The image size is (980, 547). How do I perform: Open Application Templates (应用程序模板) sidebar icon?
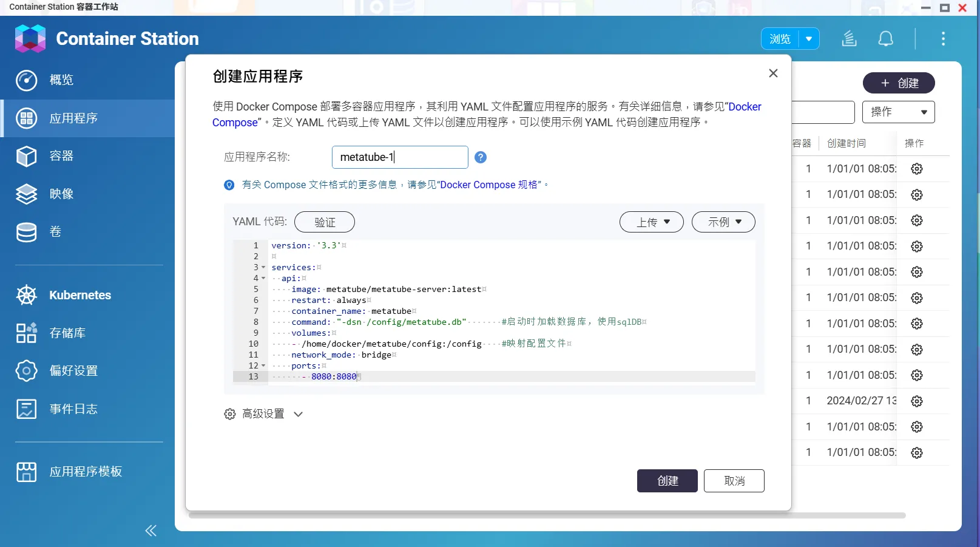pyautogui.click(x=26, y=472)
